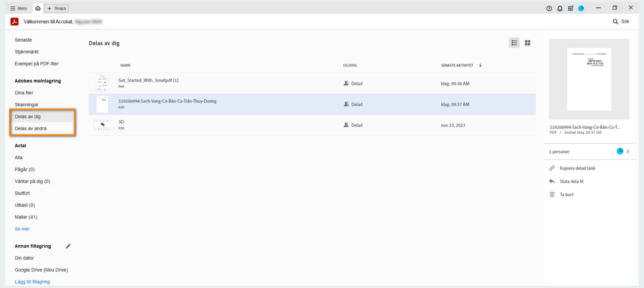Click the Adobe Acrobat logo icon
The height and width of the screenshot is (288, 644).
pos(14,21)
